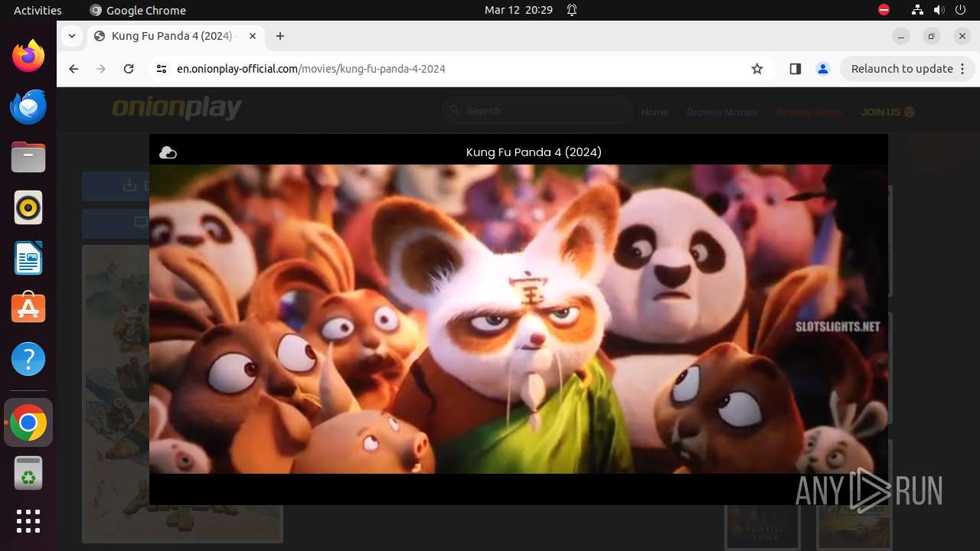Open Browse Movies link
The width and height of the screenshot is (980, 551).
(x=722, y=112)
